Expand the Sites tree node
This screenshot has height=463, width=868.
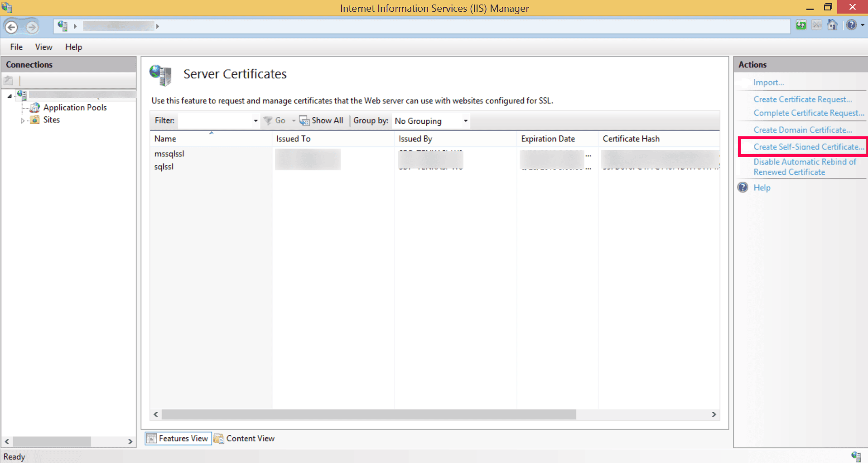tap(23, 120)
